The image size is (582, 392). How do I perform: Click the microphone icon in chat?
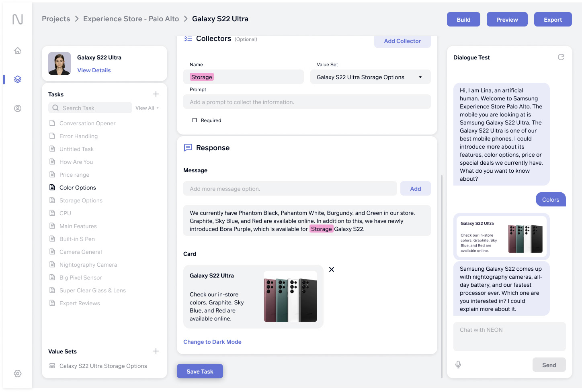458,365
